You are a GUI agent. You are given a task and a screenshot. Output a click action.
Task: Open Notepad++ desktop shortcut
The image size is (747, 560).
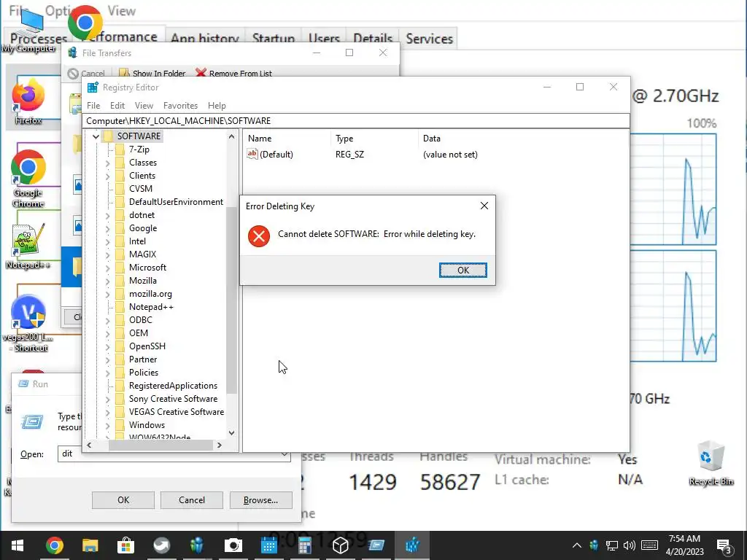28,246
